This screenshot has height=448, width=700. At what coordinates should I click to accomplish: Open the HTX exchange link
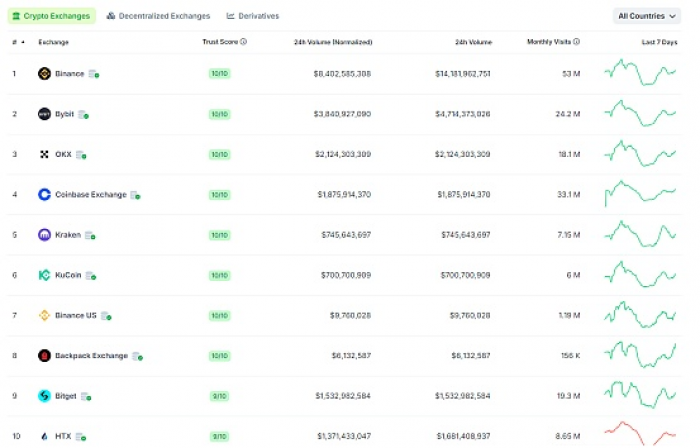tap(63, 436)
